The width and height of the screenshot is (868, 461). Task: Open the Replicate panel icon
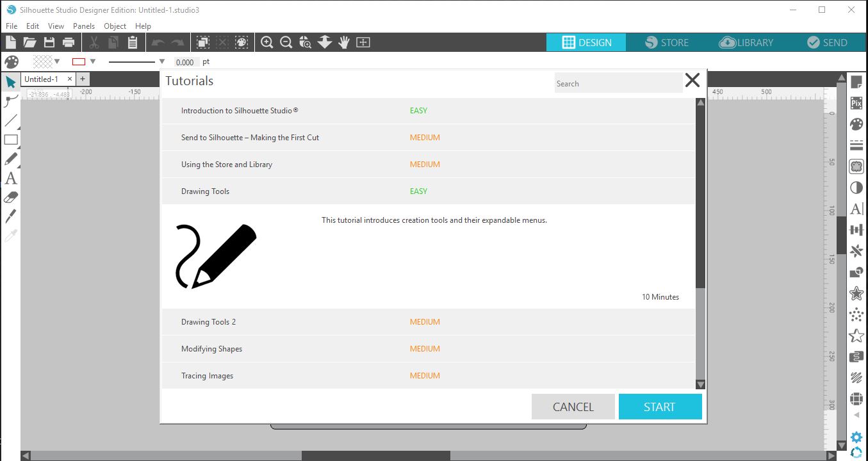(x=856, y=251)
